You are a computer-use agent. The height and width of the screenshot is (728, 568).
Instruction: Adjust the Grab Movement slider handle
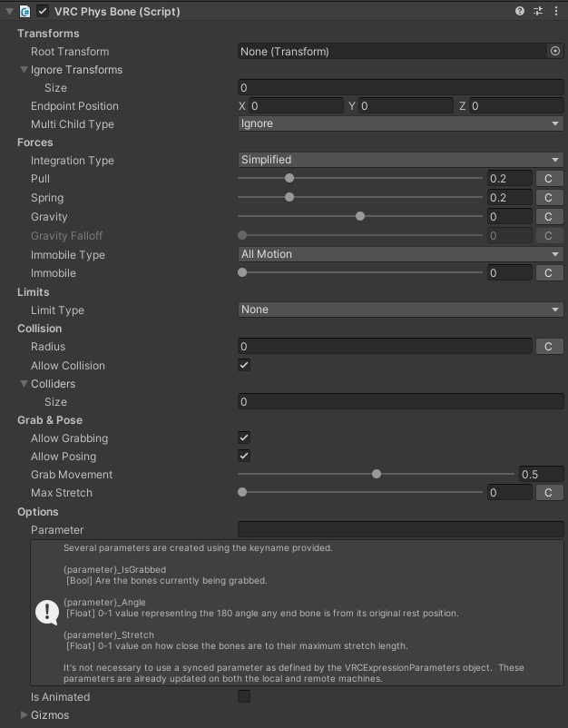click(x=377, y=474)
